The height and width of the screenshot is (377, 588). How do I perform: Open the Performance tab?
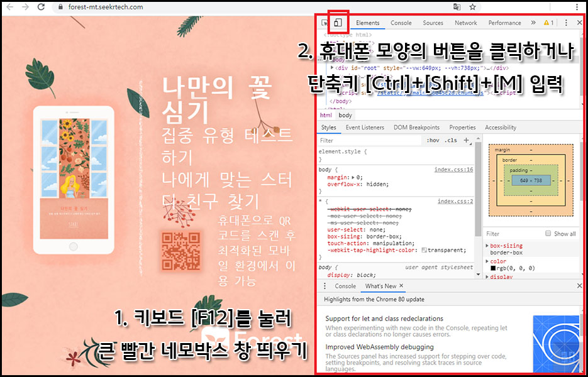[x=504, y=23]
